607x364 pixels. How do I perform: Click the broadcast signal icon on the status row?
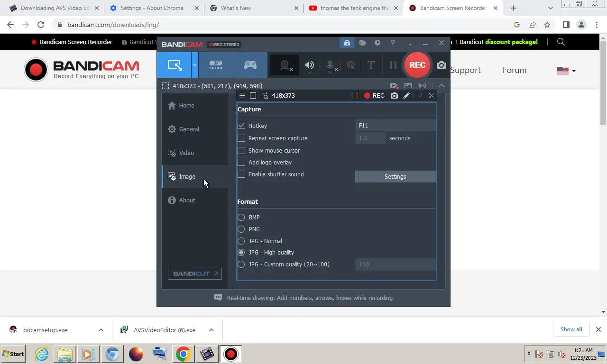coord(422,86)
